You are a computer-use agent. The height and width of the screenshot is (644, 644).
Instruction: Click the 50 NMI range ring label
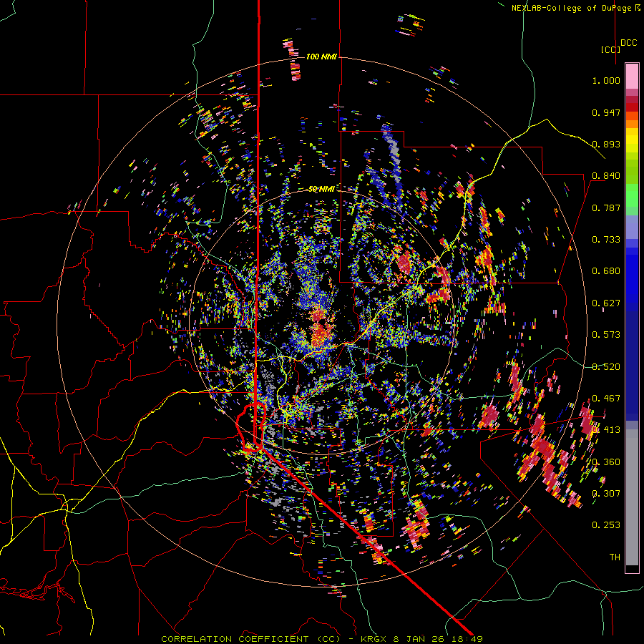[321, 189]
